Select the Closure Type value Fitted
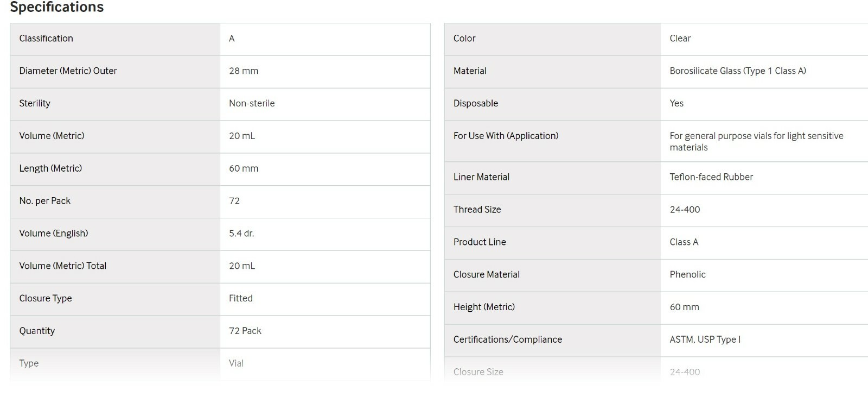Image resolution: width=868 pixels, height=403 pixels. (x=241, y=299)
